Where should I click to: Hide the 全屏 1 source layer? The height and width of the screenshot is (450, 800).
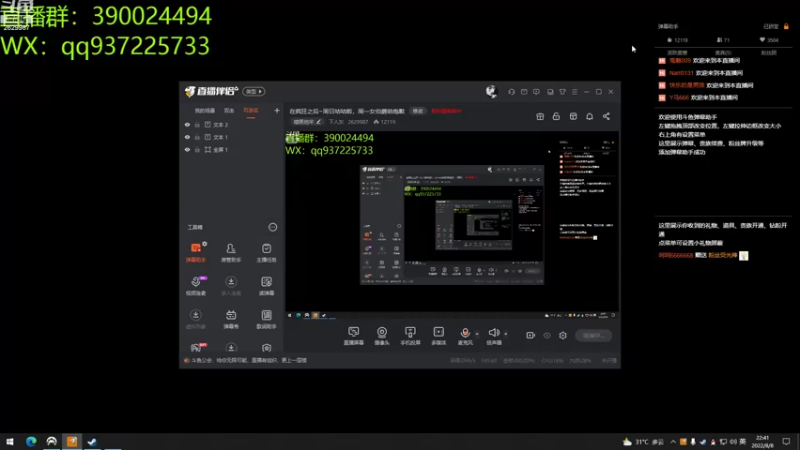point(187,149)
